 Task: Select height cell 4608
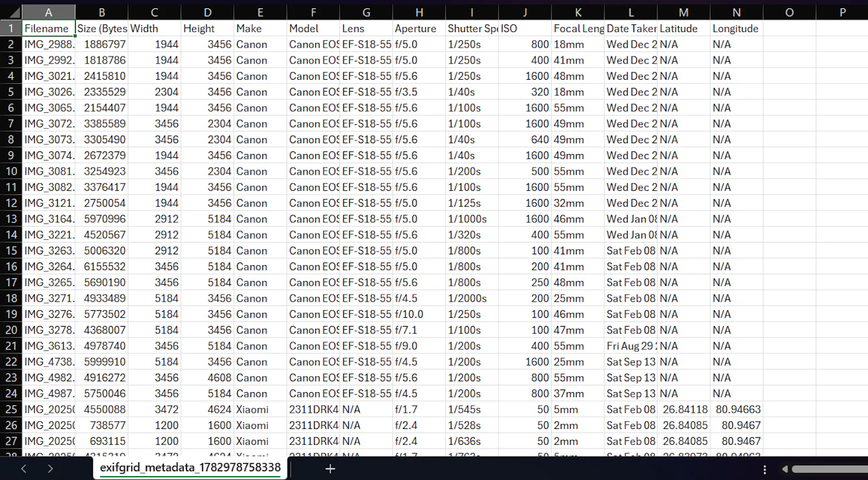[207, 377]
